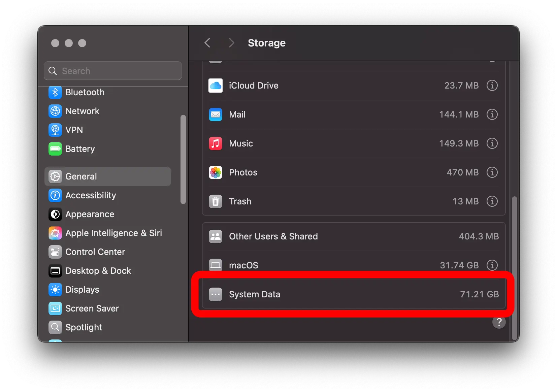The image size is (557, 392).
Task: Click the 'System Data' row label
Action: 255,294
